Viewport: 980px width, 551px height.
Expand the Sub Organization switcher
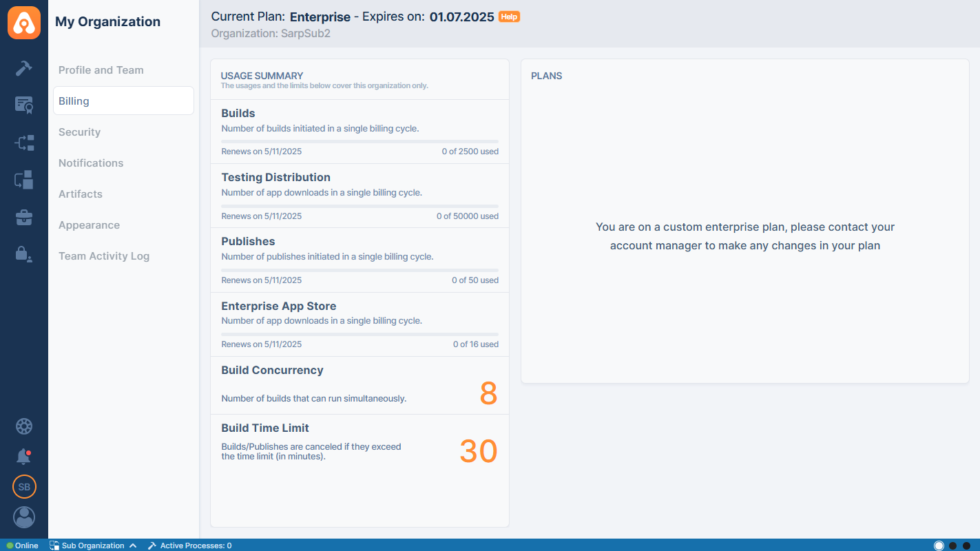point(93,545)
